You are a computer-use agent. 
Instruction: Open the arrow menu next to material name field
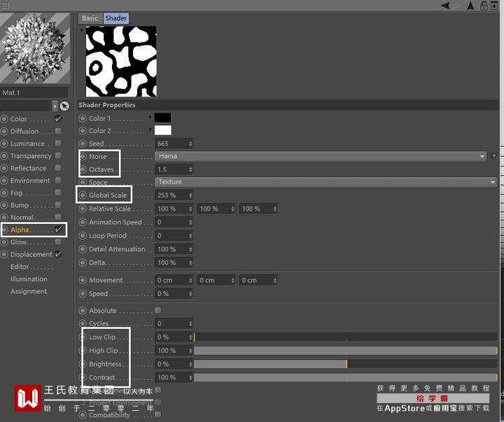(55, 106)
